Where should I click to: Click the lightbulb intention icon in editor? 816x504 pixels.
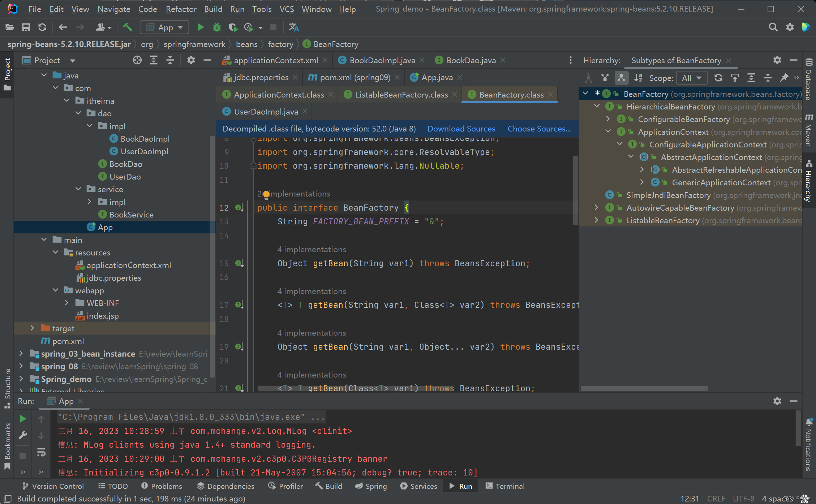266,195
